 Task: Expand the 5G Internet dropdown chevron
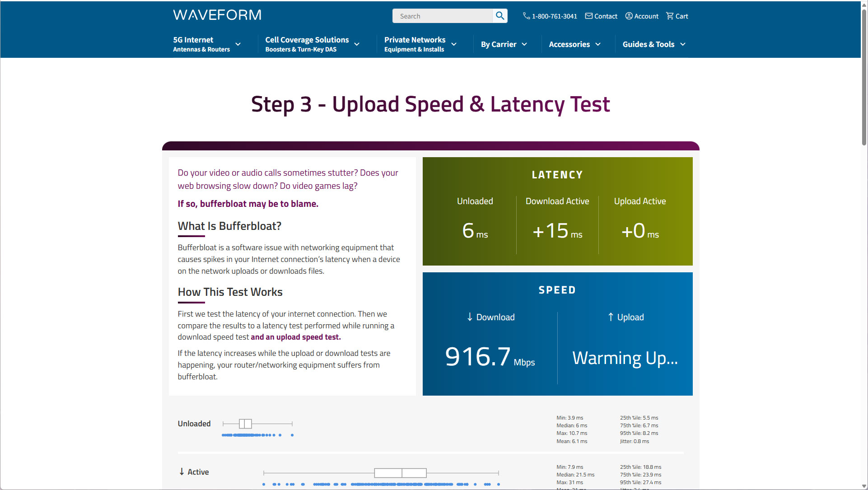click(238, 44)
